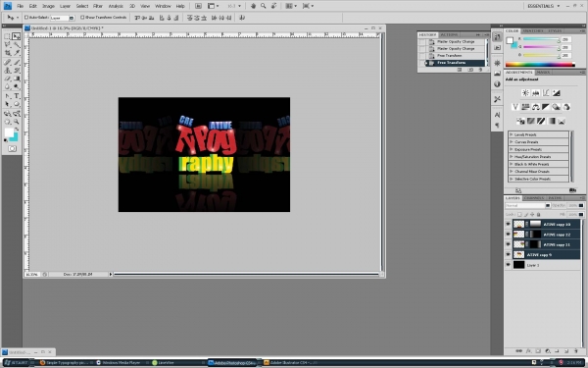Open the Paragraph panel from the dock
Screen dimensions: 588x368
click(x=497, y=125)
